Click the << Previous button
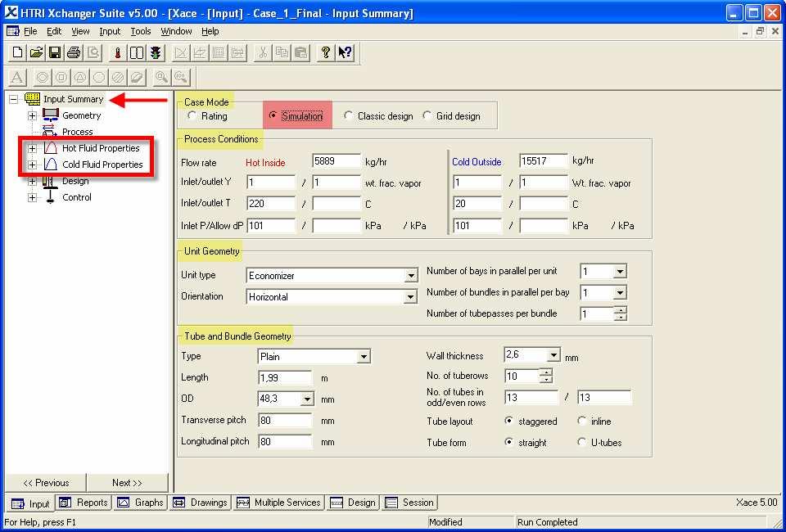 tap(46, 483)
